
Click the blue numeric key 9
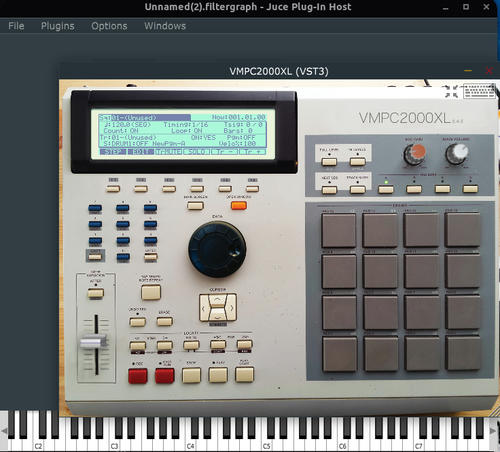coord(150,208)
